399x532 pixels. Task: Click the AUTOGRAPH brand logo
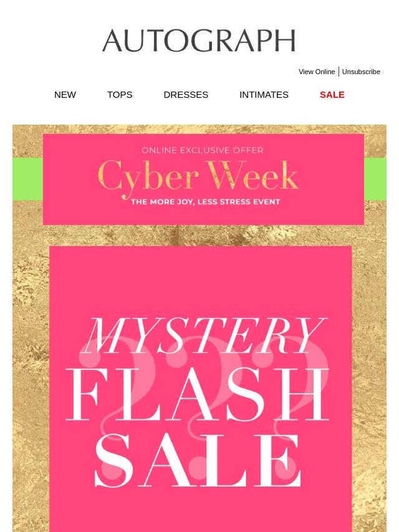(199, 40)
